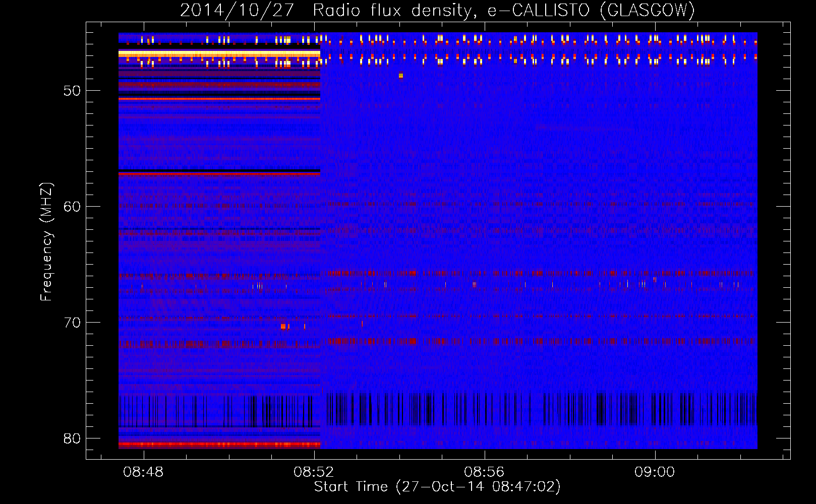This screenshot has height=504, width=816.
Task: Click the '08:48' time tick label
Action: click(x=143, y=472)
